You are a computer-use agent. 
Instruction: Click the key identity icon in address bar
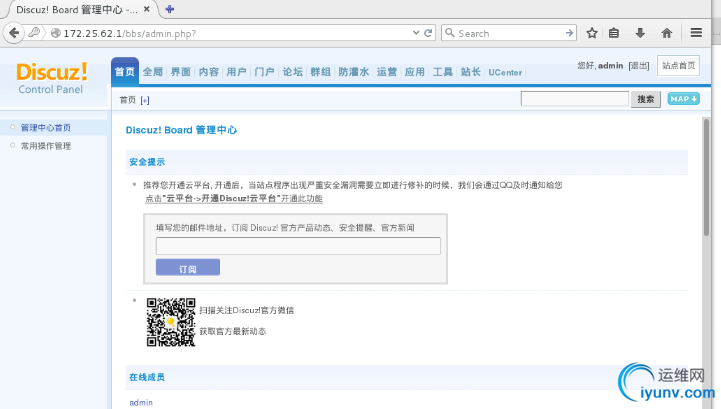34,33
